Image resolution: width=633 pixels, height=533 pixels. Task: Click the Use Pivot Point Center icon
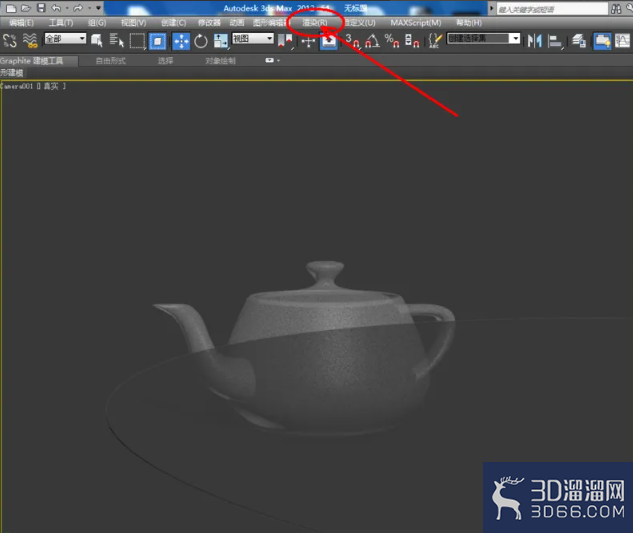pyautogui.click(x=285, y=41)
